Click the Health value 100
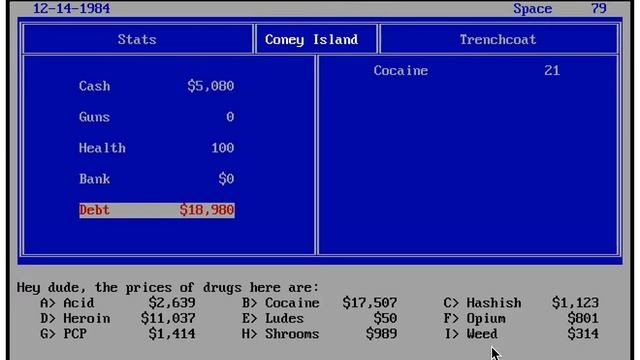640x360 pixels. click(222, 148)
